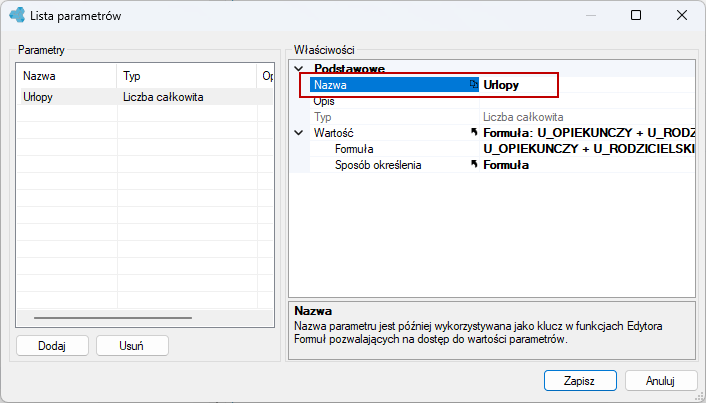Click the Typ column header in list
The height and width of the screenshot is (403, 706).
[x=187, y=76]
